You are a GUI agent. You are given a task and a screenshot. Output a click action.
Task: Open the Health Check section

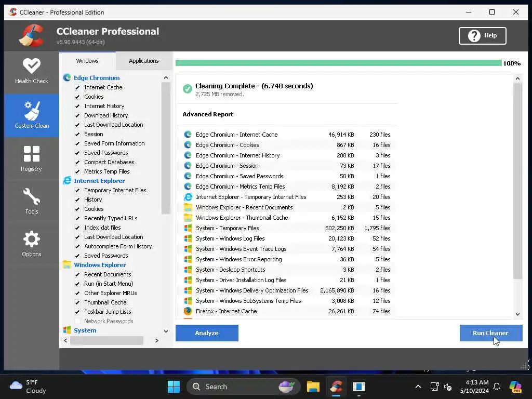pyautogui.click(x=32, y=71)
